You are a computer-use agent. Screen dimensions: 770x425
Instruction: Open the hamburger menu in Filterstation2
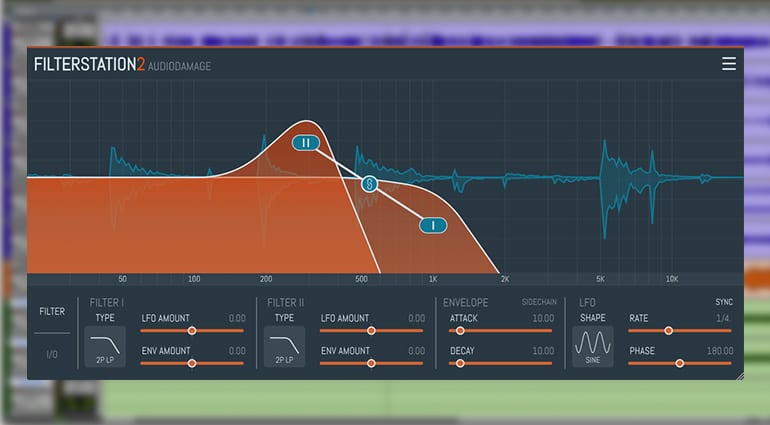(729, 64)
